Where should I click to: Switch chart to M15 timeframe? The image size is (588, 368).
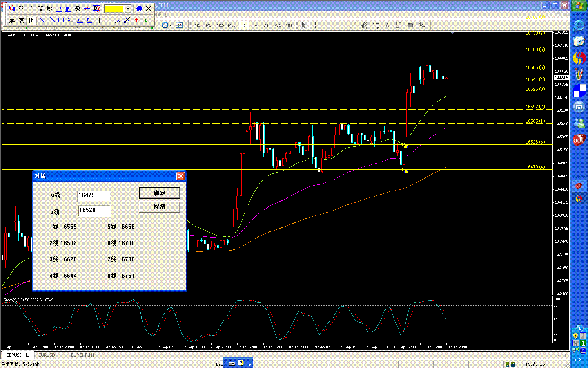[220, 25]
